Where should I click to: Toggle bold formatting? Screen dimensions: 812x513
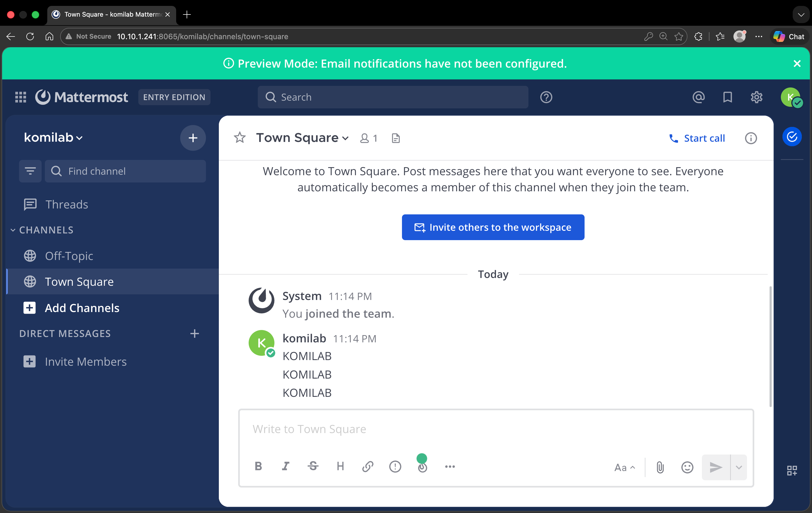tap(258, 466)
